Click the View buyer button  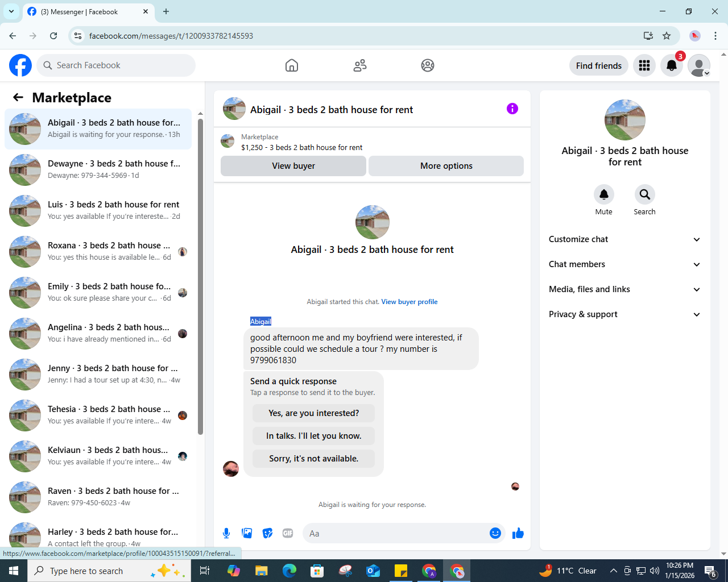coord(293,166)
